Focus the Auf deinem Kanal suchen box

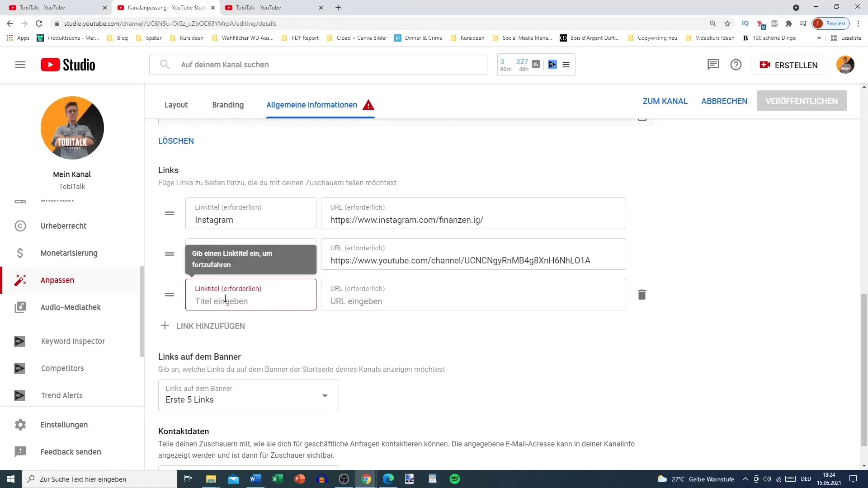[x=318, y=65]
